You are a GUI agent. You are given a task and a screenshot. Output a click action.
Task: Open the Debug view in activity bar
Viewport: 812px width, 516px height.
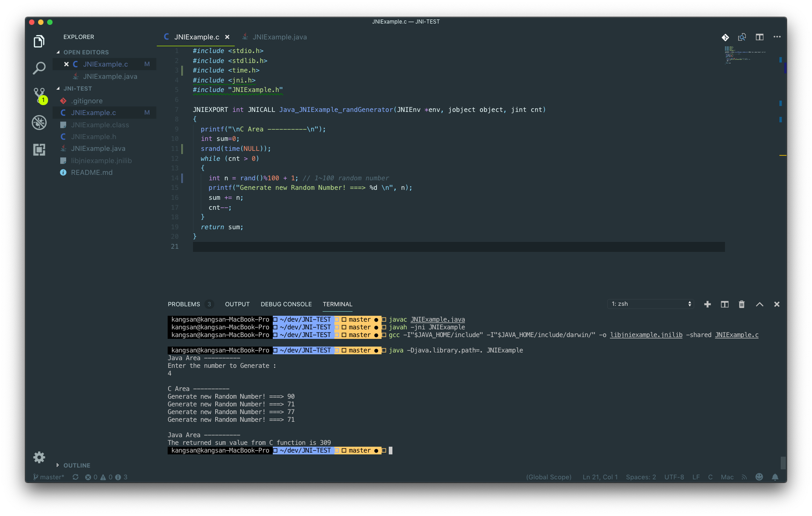[x=39, y=122]
